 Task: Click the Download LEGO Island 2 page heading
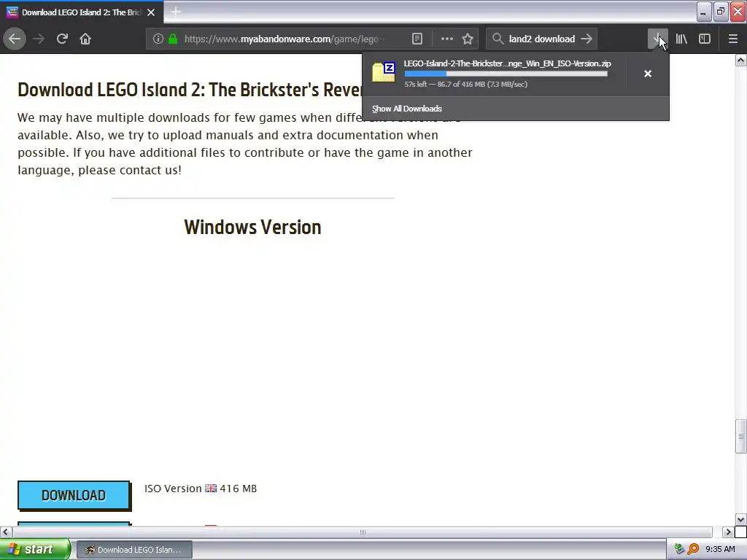[x=190, y=90]
